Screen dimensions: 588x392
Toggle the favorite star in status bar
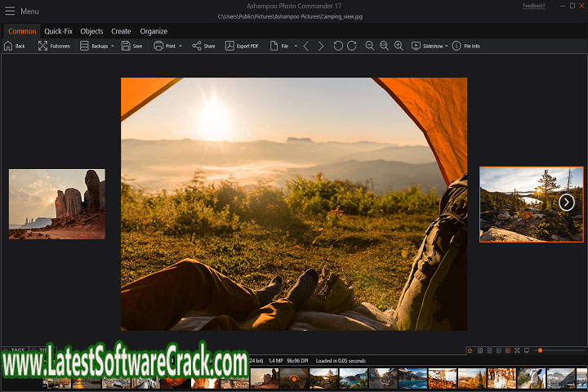click(470, 350)
